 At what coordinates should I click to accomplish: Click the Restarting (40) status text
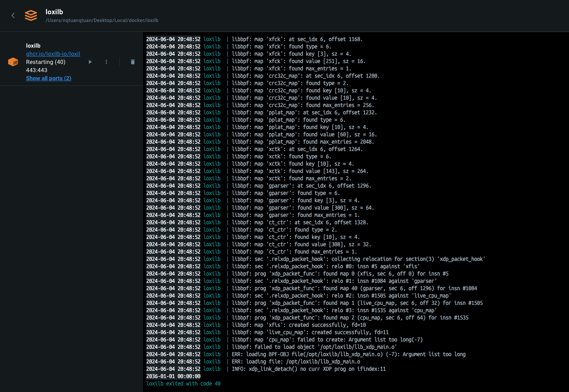(x=46, y=62)
